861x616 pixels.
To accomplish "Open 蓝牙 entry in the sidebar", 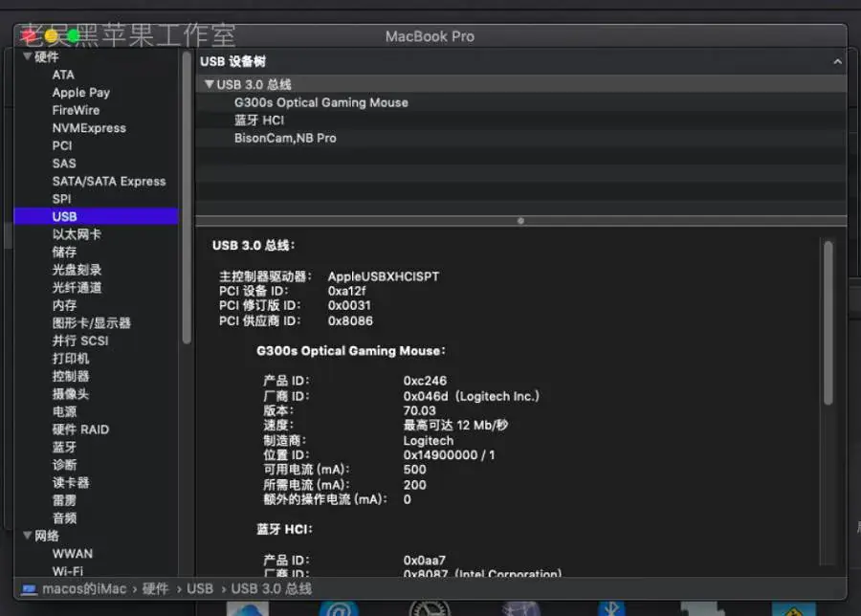I will click(64, 447).
